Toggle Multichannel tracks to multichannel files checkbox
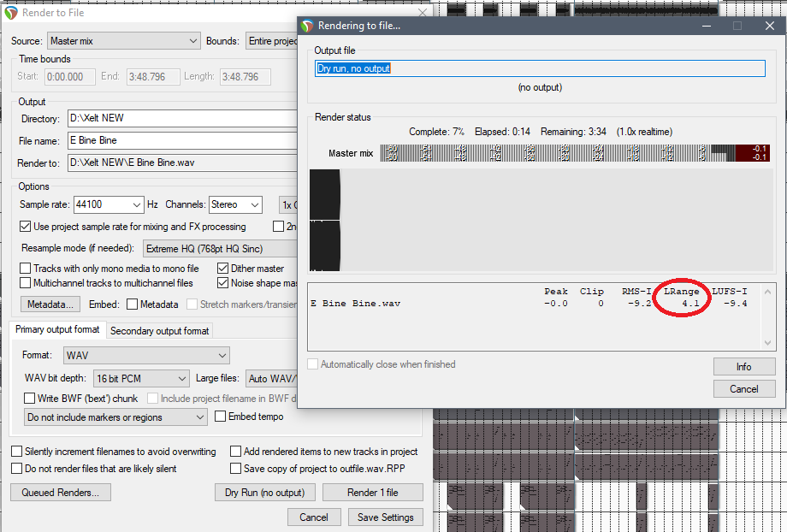Viewport: 787px width, 532px height. (x=25, y=283)
